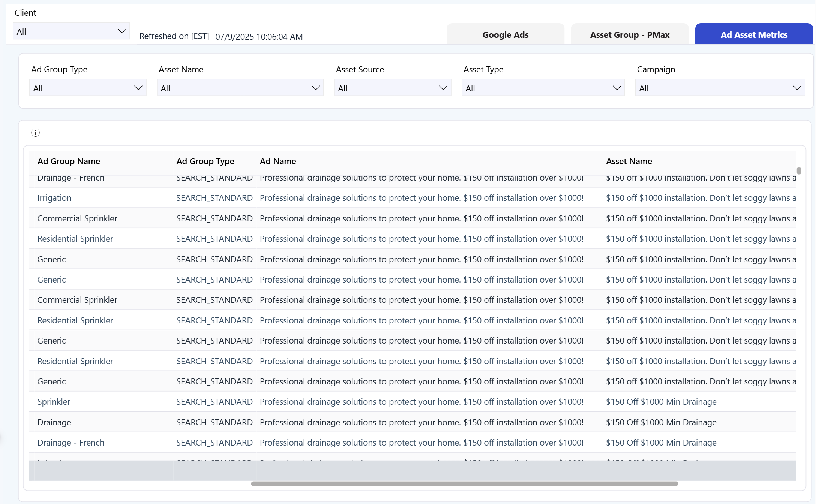This screenshot has width=816, height=504.
Task: Expand the Campaign filter dropdown
Action: [720, 88]
